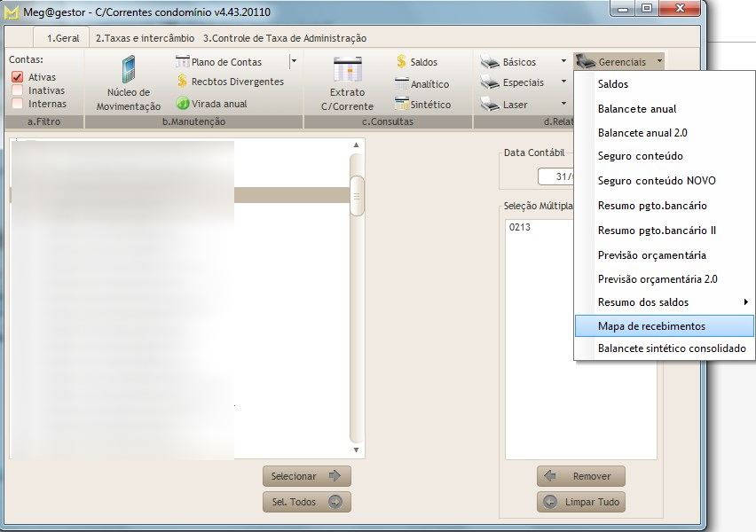
Task: Open Extrato C/Corrente calendar icon
Action: click(x=347, y=70)
